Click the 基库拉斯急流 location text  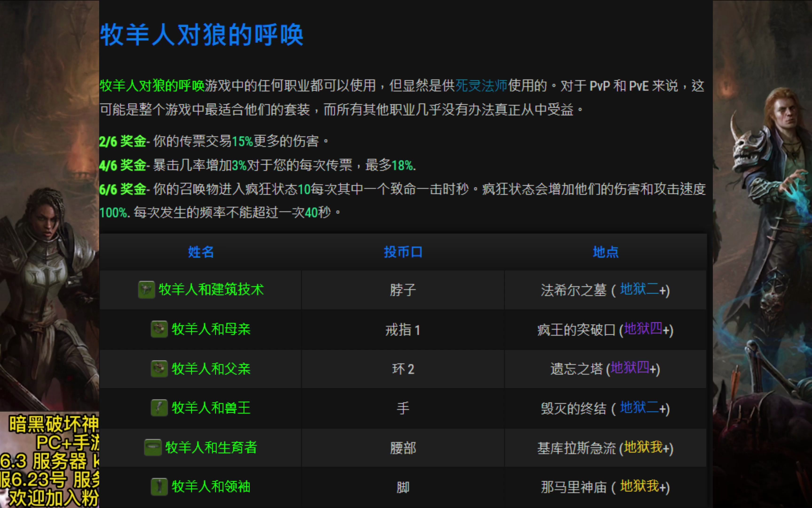click(576, 448)
